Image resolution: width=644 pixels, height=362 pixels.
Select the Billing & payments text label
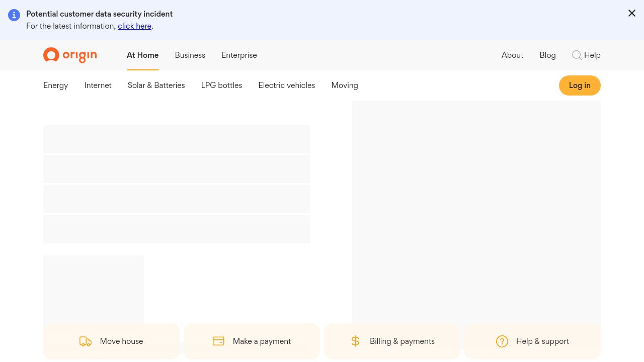402,341
